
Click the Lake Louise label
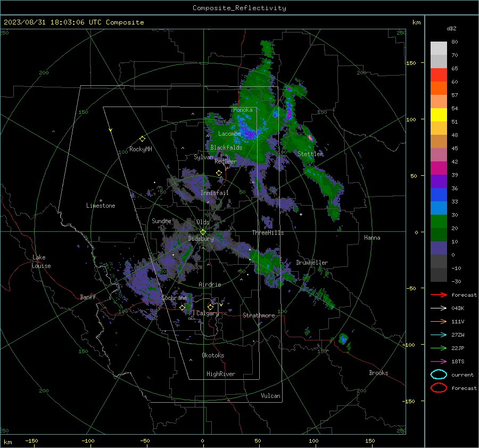pos(42,262)
